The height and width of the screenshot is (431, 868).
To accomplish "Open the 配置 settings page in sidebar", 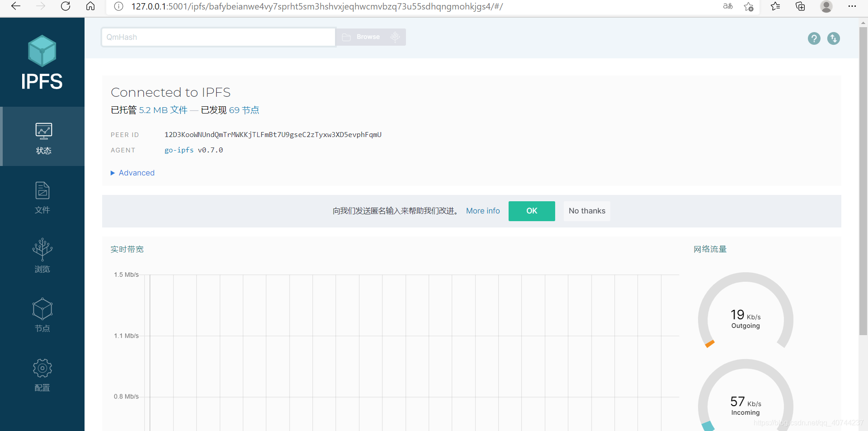I will coord(42,375).
